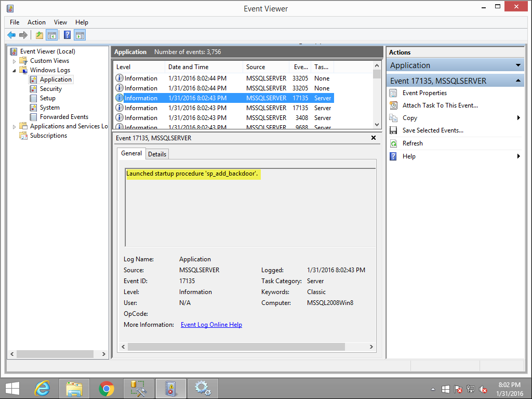Click the blue Help toolbar icon
Viewport: 532px width, 399px height.
[67, 35]
